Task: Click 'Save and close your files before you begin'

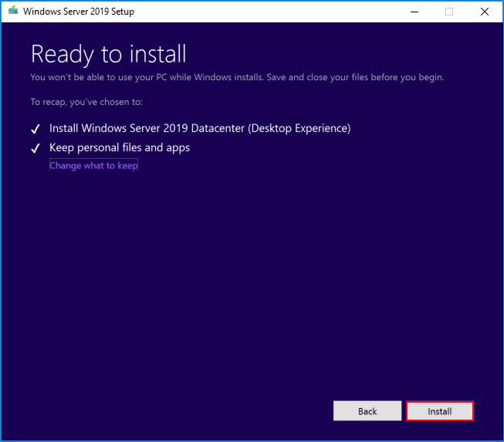Action: coord(356,77)
